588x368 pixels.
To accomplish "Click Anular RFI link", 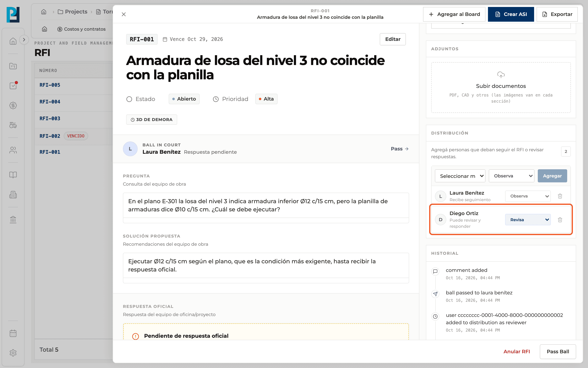I will (517, 351).
